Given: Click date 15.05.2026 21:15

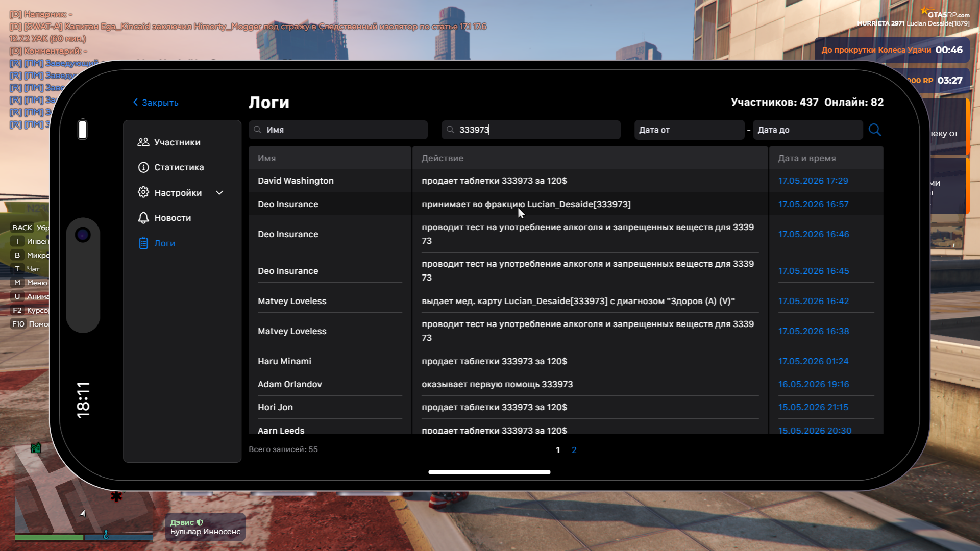Looking at the screenshot, I should click(x=813, y=407).
